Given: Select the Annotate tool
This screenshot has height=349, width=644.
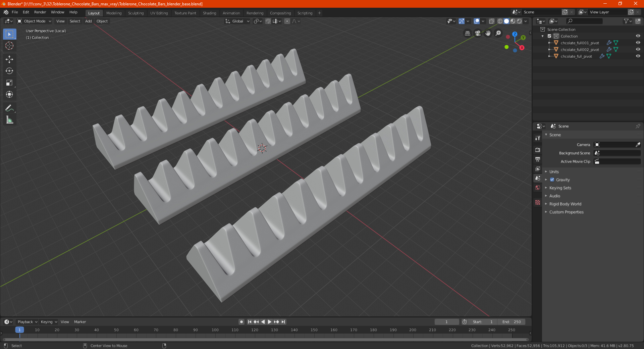Looking at the screenshot, I should click(x=9, y=108).
